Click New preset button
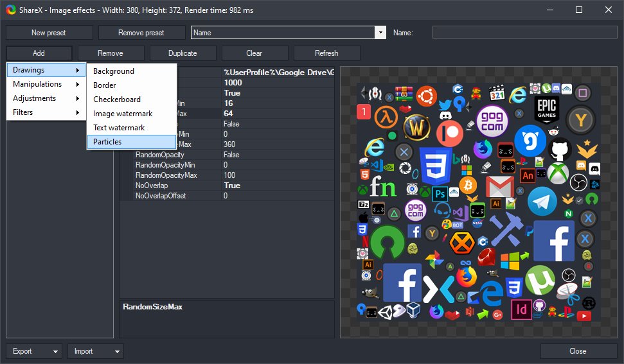 click(x=49, y=33)
